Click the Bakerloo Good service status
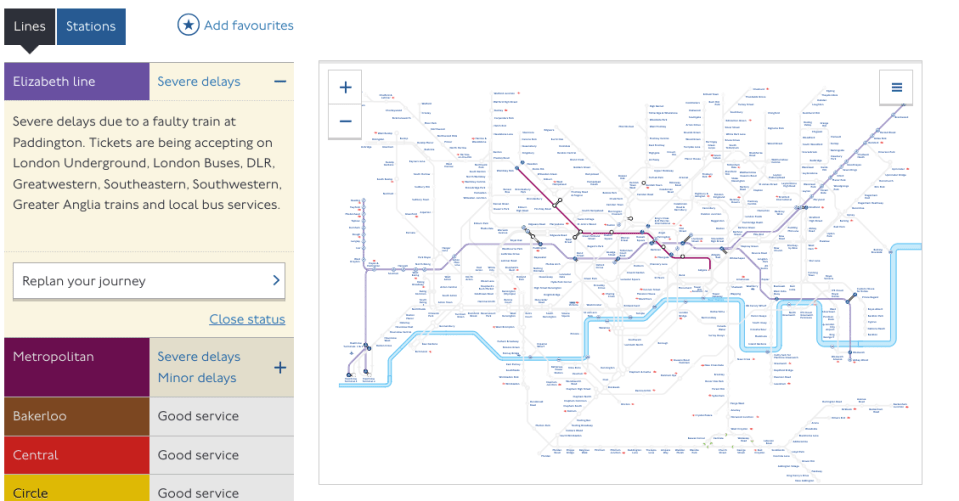This screenshot has width=959, height=501. point(198,416)
